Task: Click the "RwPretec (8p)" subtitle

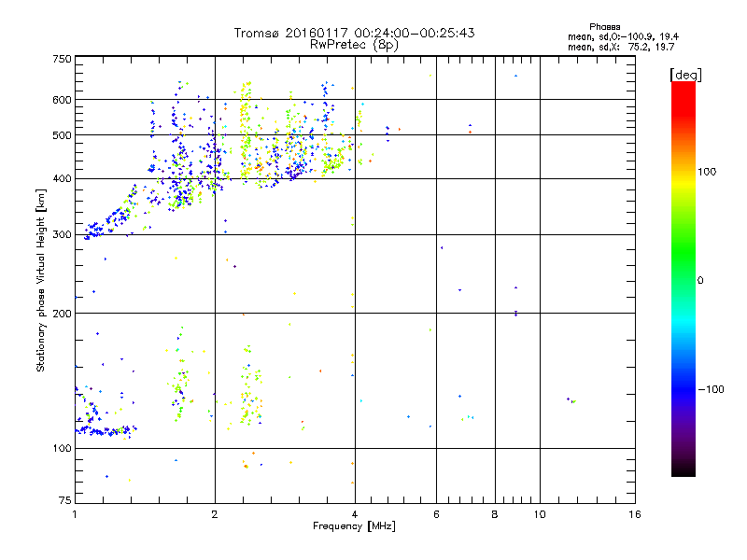Action: point(355,44)
